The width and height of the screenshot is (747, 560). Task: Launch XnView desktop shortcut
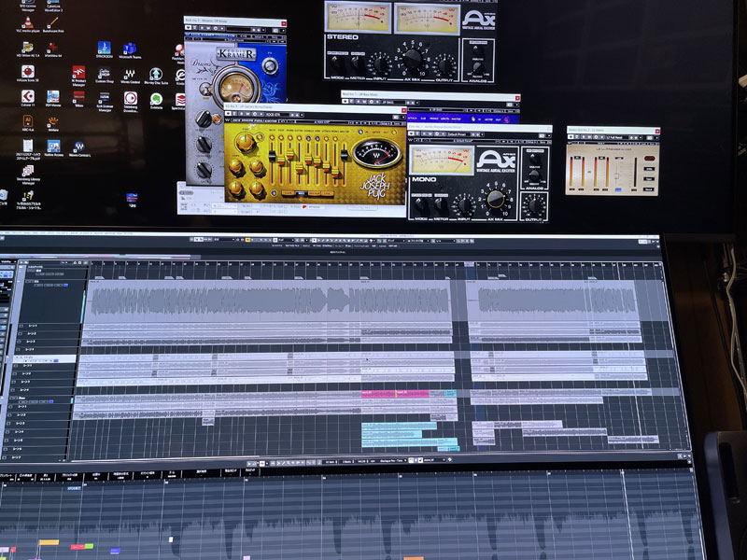53,124
